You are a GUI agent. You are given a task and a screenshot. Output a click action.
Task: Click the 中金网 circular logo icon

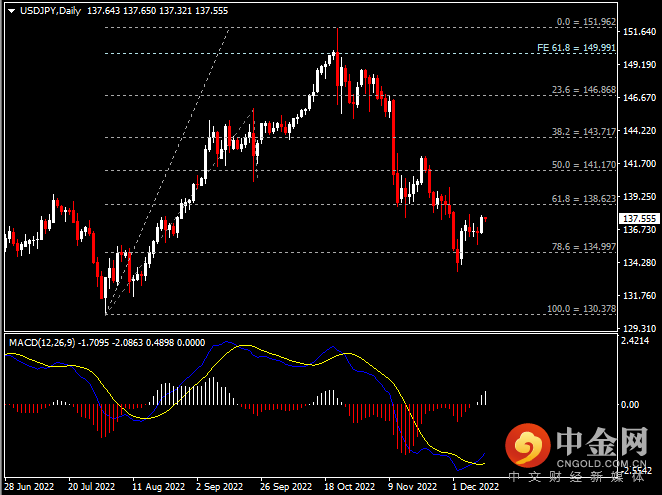pos(526,447)
